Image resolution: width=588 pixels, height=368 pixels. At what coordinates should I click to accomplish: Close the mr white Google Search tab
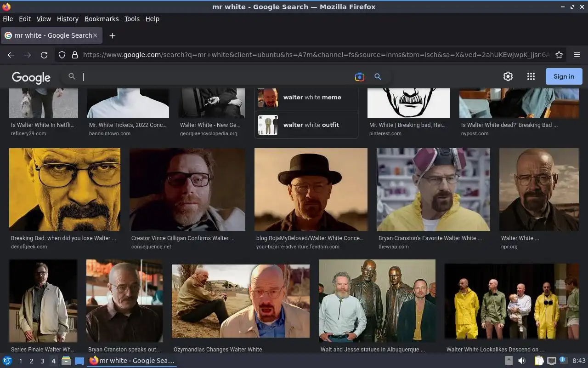point(95,35)
